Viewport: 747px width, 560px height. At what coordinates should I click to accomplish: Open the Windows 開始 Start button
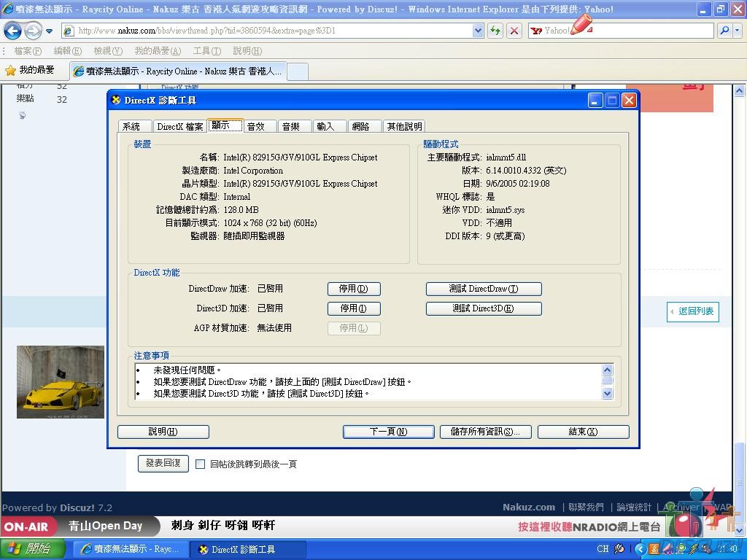29,548
